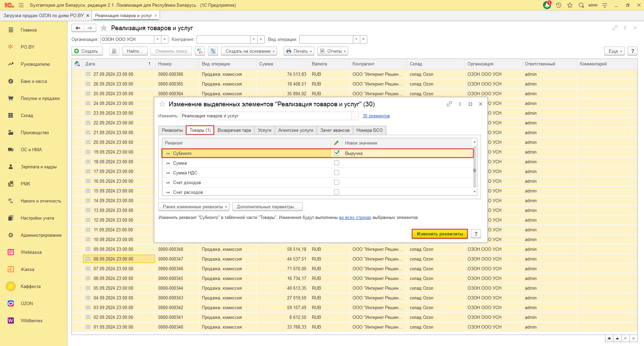Click the notifications bell with badge
Screen dimensions: 644x346
[547, 5]
